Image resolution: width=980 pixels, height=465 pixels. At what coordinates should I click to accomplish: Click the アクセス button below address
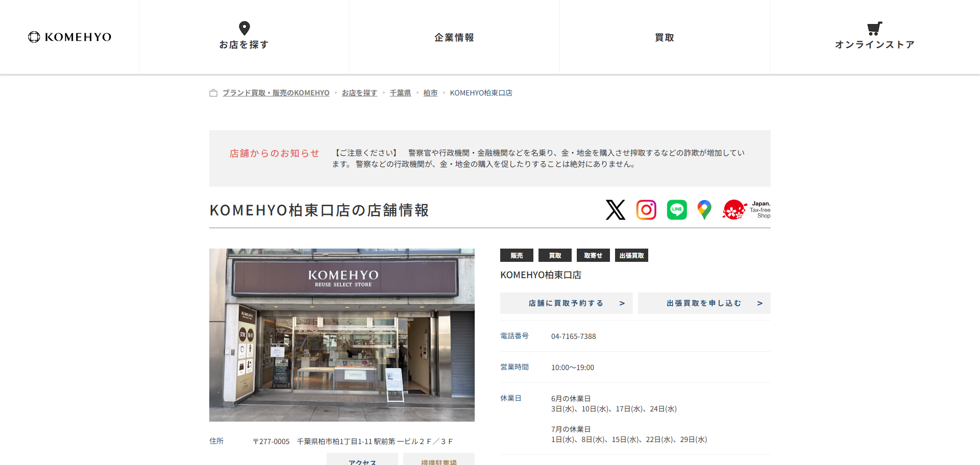click(x=362, y=459)
